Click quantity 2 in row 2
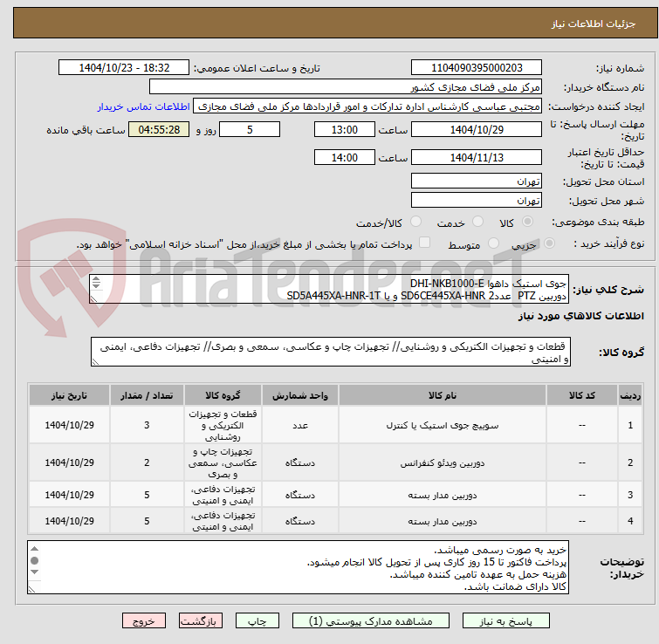 147,462
